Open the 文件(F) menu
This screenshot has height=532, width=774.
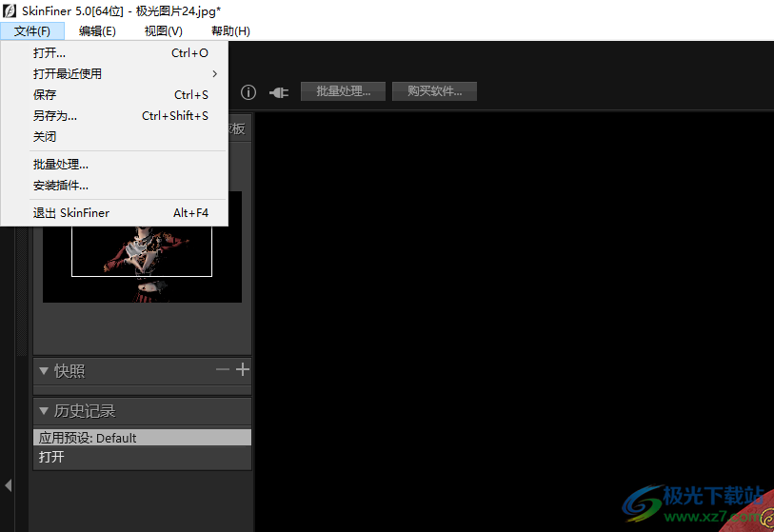pyautogui.click(x=32, y=31)
